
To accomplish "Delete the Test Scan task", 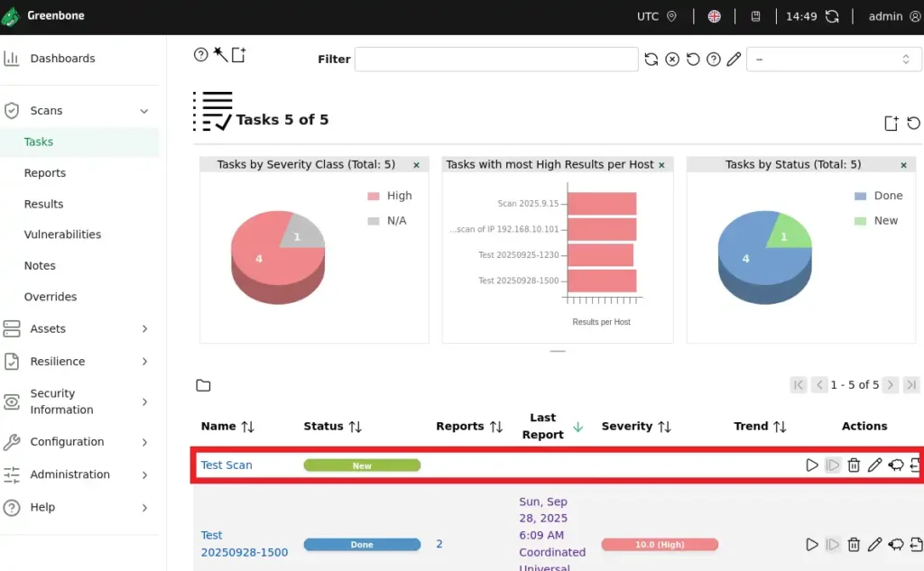I will (x=854, y=465).
